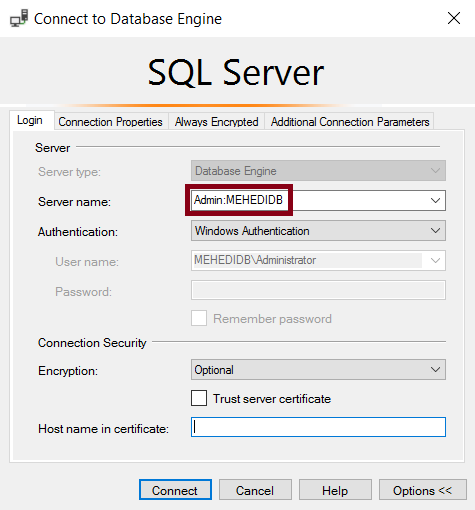Image resolution: width=475 pixels, height=510 pixels.
Task: Click the Connection Security heading
Action: click(x=92, y=343)
